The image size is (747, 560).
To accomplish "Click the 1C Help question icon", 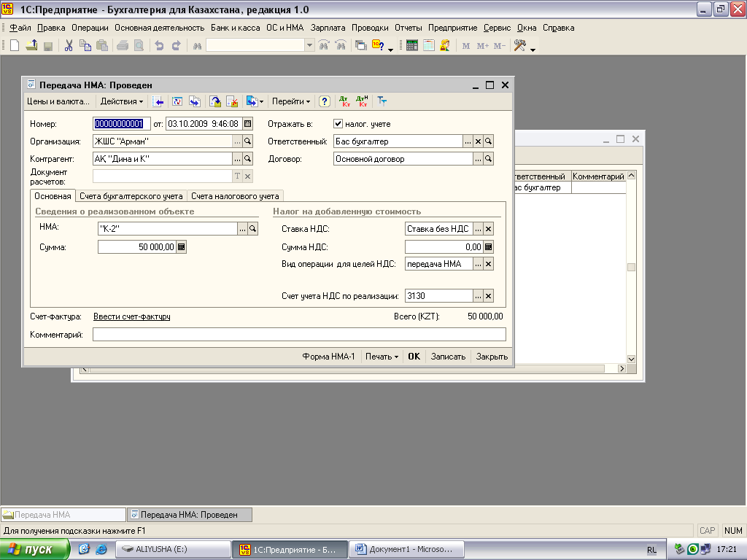I will point(379,46).
